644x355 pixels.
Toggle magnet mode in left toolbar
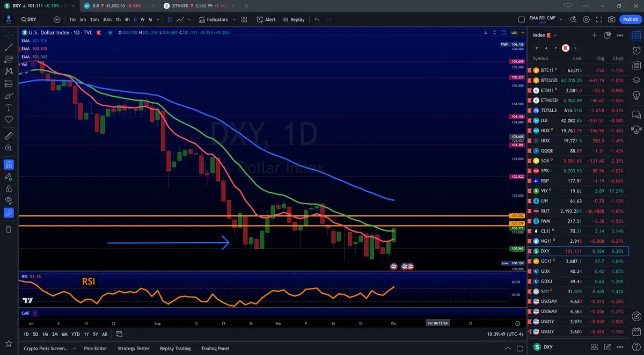click(x=9, y=164)
